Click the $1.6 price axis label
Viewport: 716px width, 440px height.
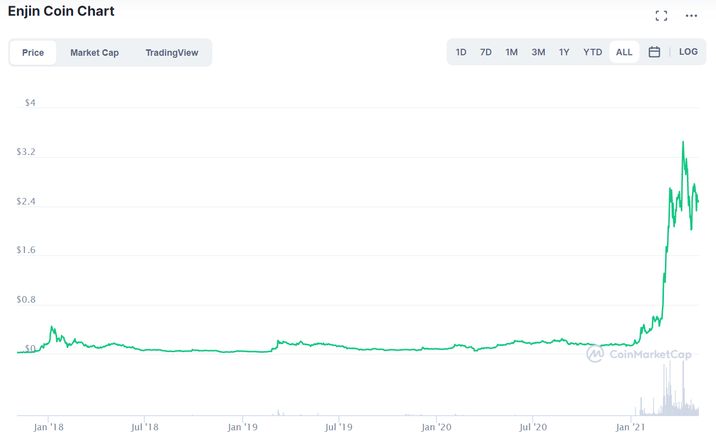[x=26, y=250]
